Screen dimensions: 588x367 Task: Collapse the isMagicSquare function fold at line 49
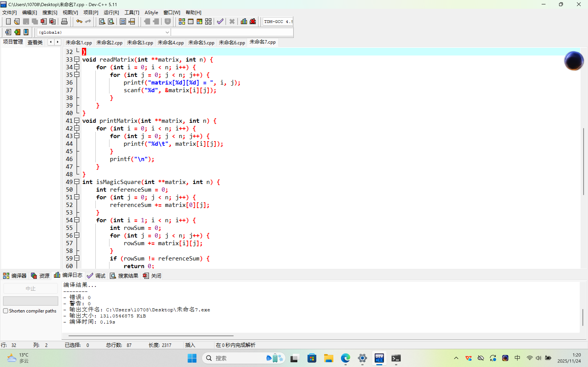tap(77, 181)
